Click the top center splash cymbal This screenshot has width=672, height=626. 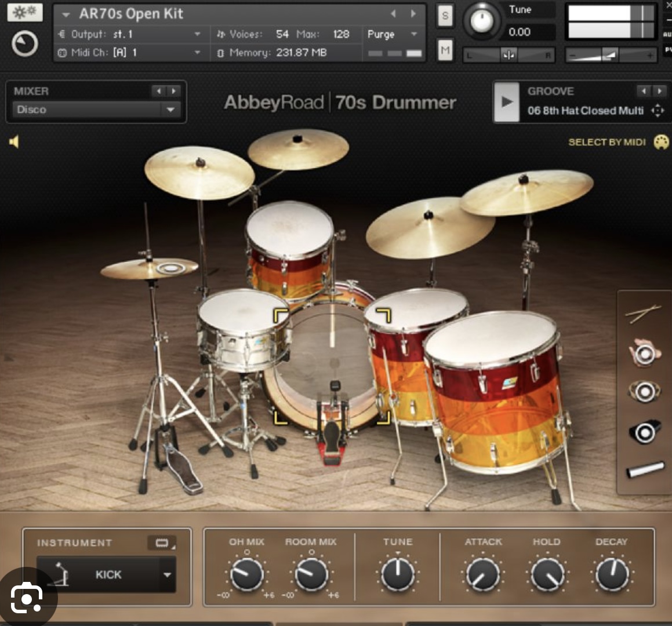click(298, 149)
